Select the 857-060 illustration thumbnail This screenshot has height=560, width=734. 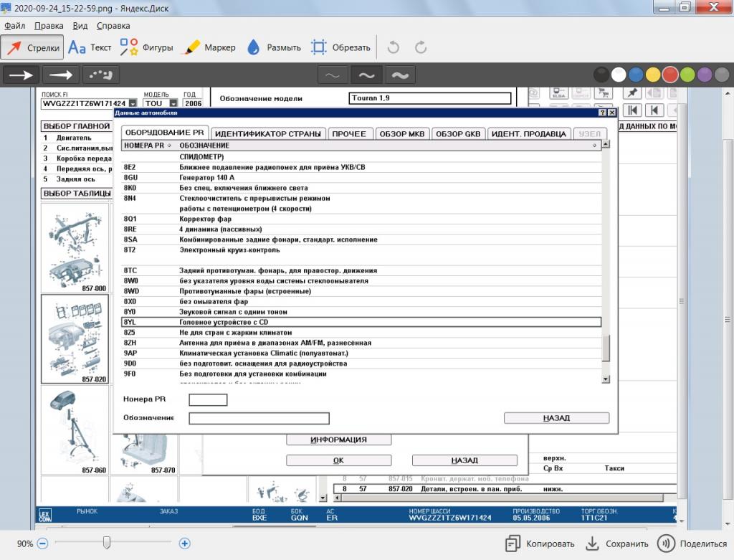click(x=75, y=430)
